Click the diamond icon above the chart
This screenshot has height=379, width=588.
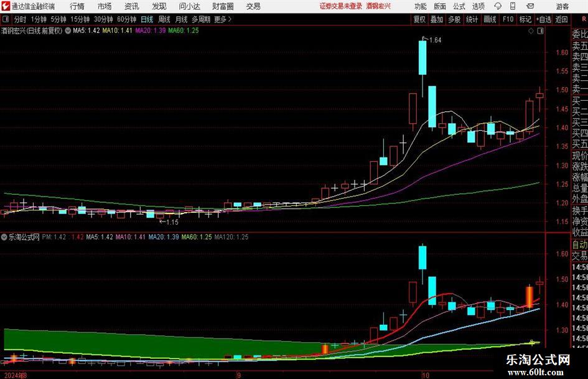(x=531, y=31)
